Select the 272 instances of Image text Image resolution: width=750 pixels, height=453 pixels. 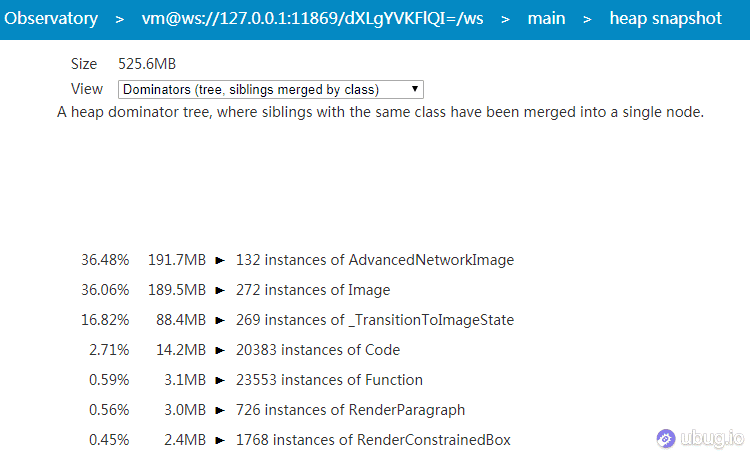click(312, 290)
